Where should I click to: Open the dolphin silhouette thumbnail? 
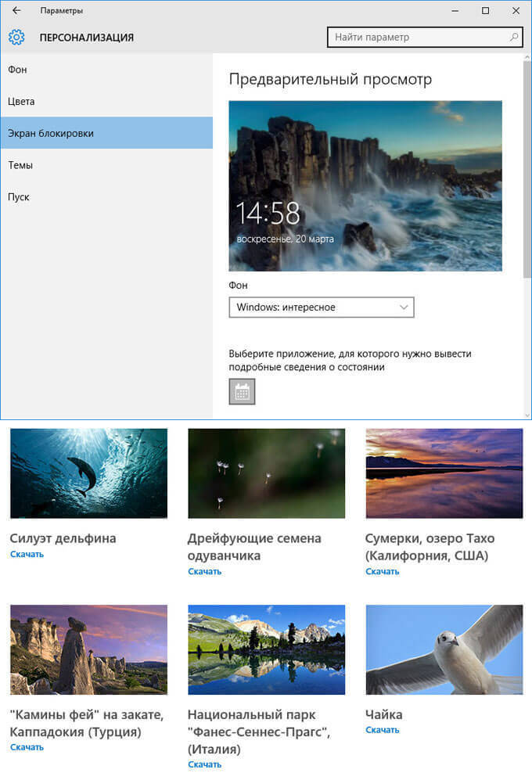point(88,473)
